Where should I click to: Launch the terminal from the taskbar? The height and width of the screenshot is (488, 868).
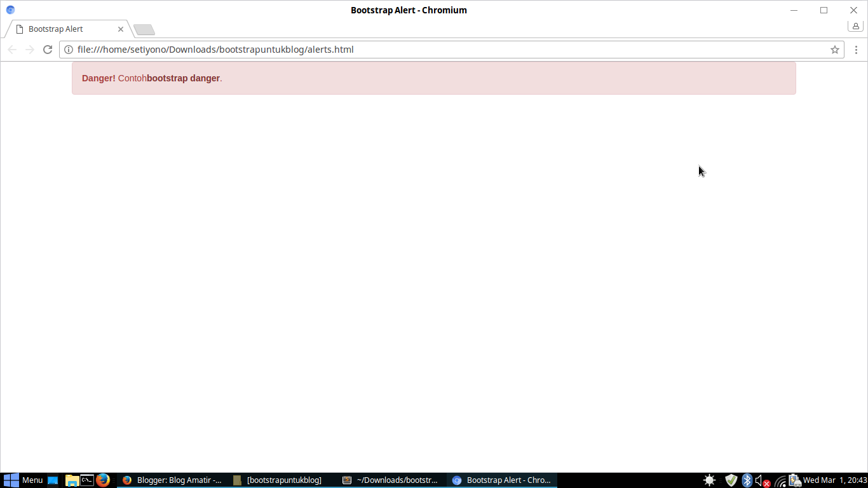coord(87,480)
